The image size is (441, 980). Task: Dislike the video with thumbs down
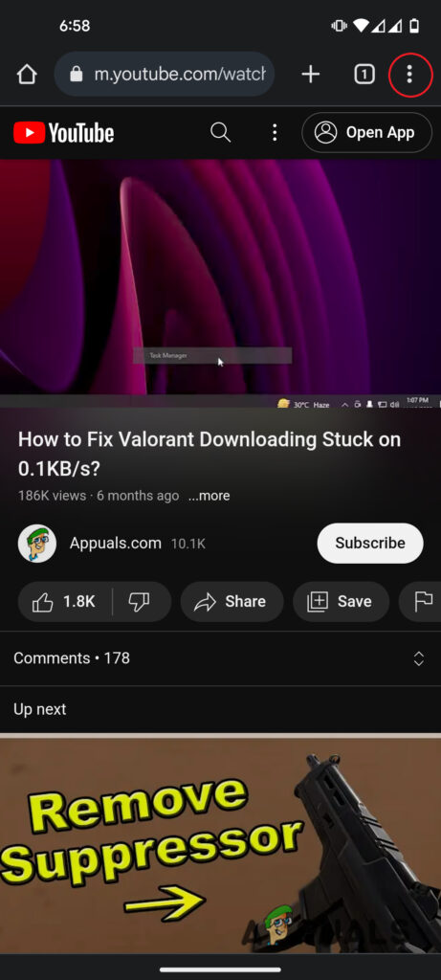[142, 601]
